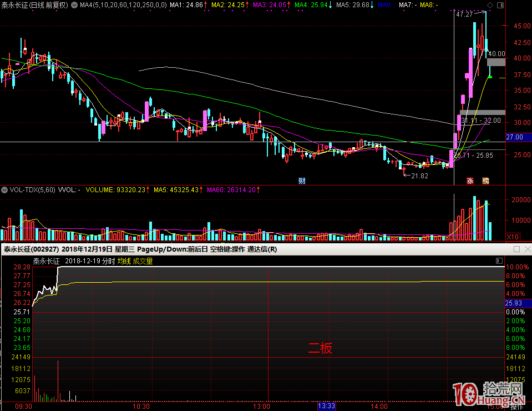Open the 财 financial marker icon
Viewport: 532px width, 411px height.
tap(302, 181)
